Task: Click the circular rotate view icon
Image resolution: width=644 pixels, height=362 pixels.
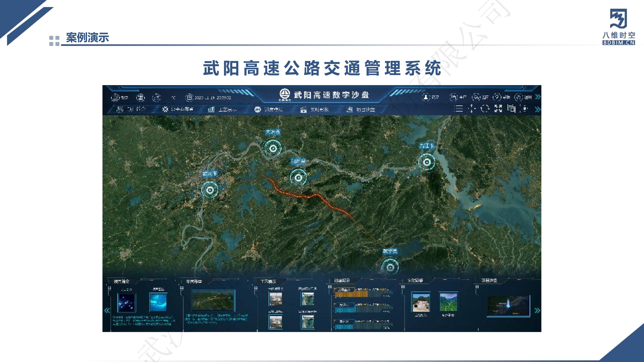Action: coord(485,109)
